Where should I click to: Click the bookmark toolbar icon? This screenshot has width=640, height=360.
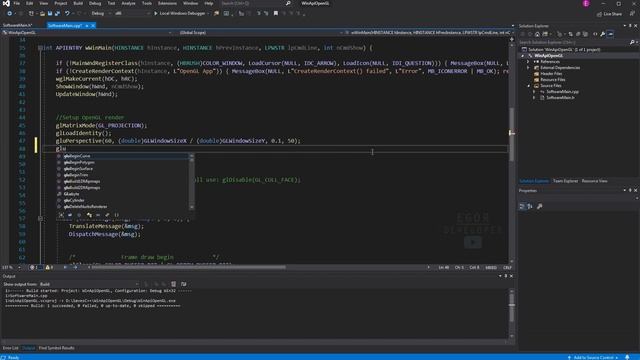[276, 13]
